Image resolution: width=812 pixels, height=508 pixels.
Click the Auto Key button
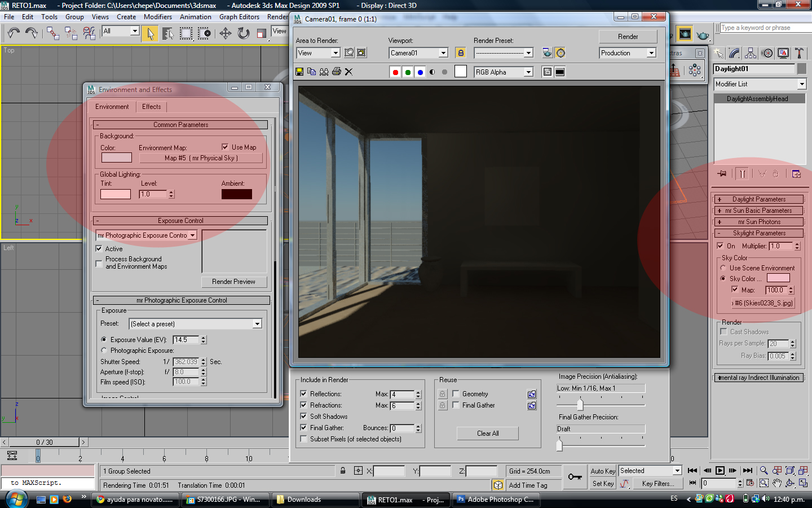coord(603,471)
